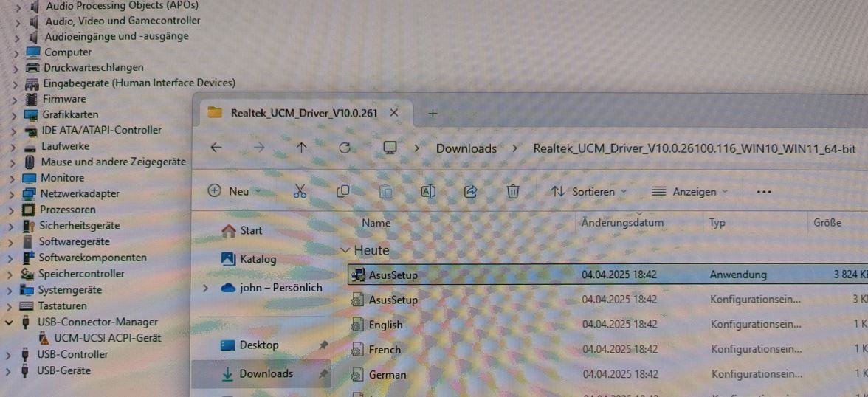This screenshot has height=397, width=868.
Task: Open the Neu new item dropdown
Action: pos(233,192)
